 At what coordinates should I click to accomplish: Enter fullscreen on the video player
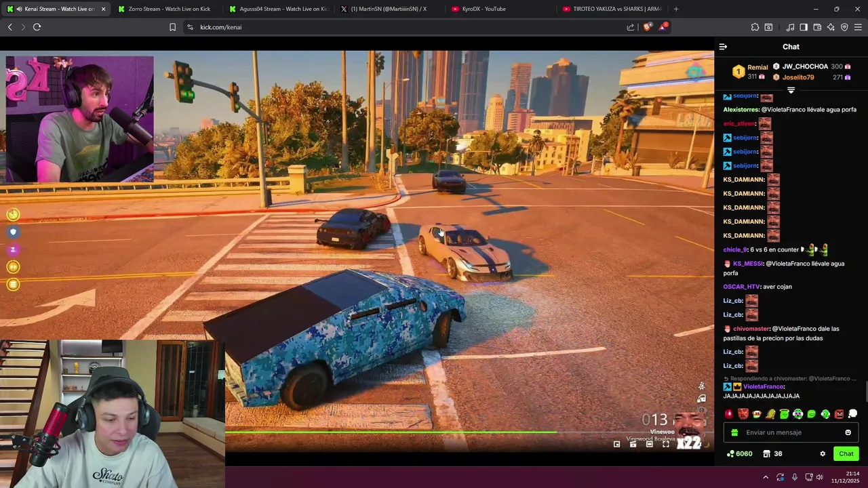click(665, 444)
